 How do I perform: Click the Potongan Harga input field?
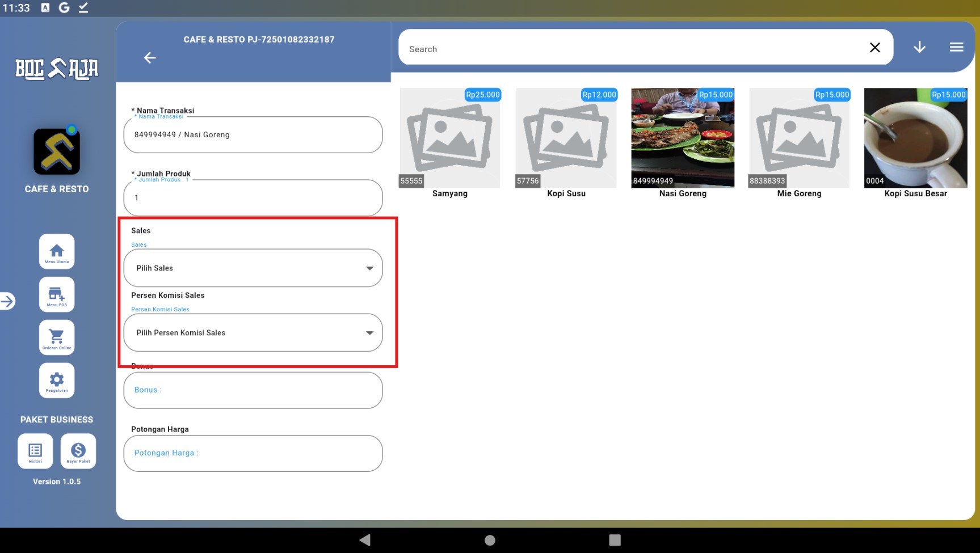pos(253,453)
